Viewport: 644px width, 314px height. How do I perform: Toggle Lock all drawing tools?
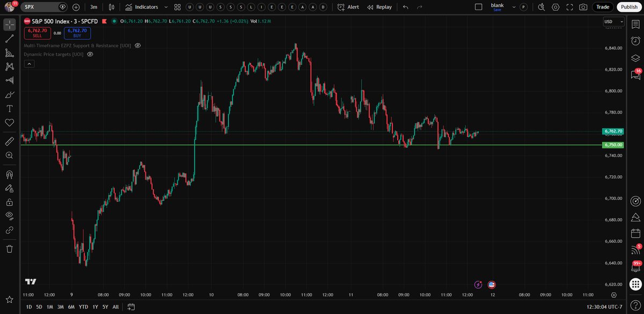(x=9, y=202)
